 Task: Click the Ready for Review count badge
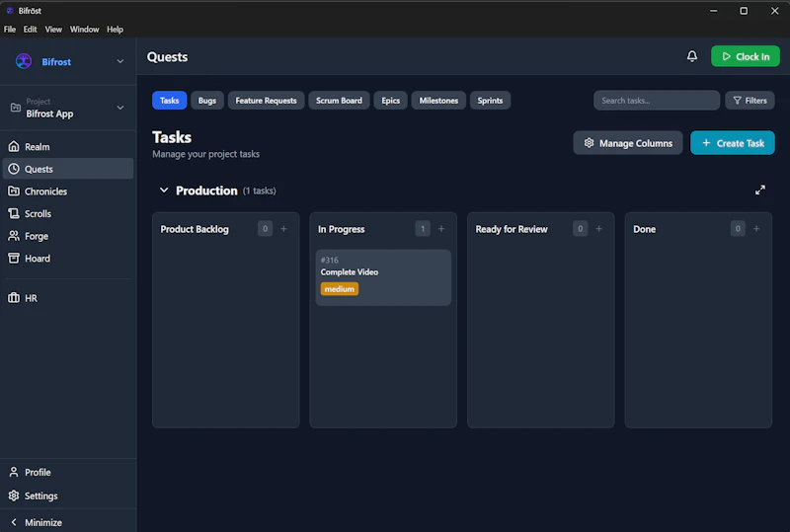point(580,229)
